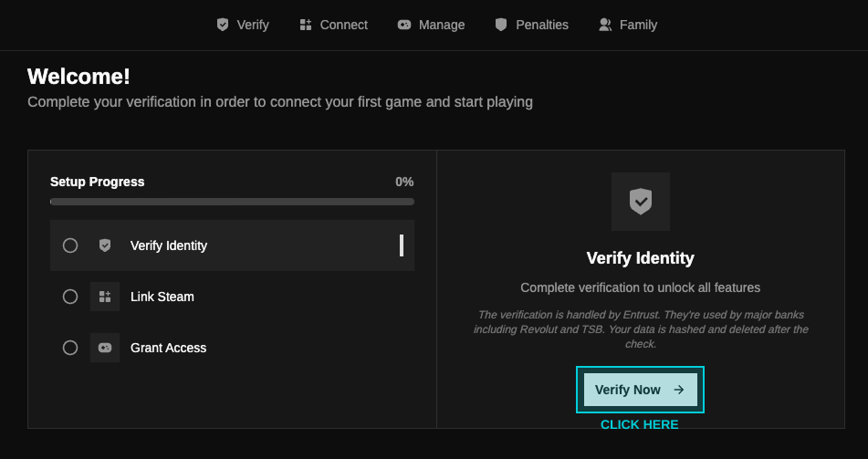868x459 pixels.
Task: Click the gamepad icon beside Grant Access step
Action: (x=105, y=348)
